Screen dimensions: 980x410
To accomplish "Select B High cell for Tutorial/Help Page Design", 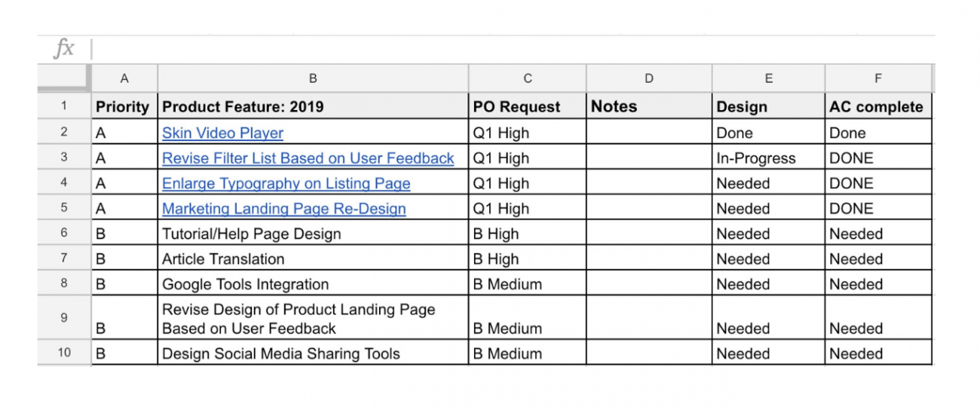I will 528,234.
